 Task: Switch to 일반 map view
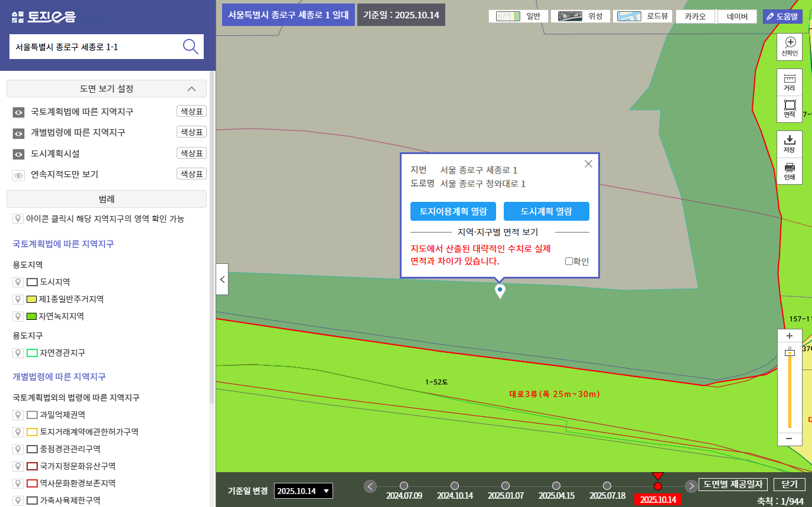518,17
